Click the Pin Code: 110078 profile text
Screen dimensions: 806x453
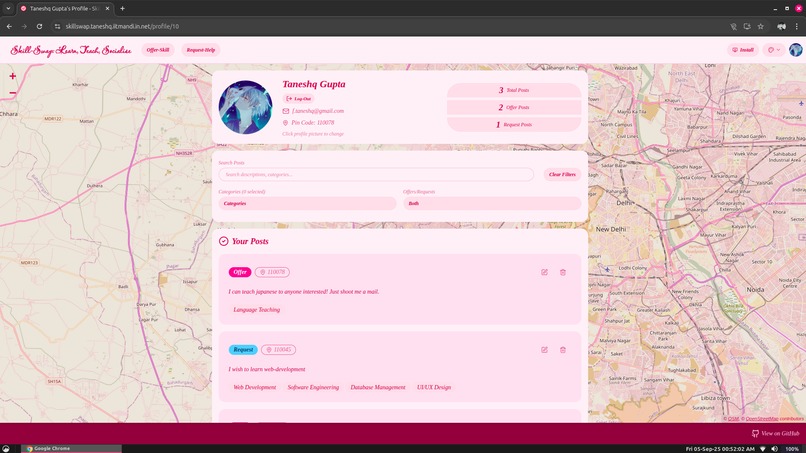coord(313,123)
